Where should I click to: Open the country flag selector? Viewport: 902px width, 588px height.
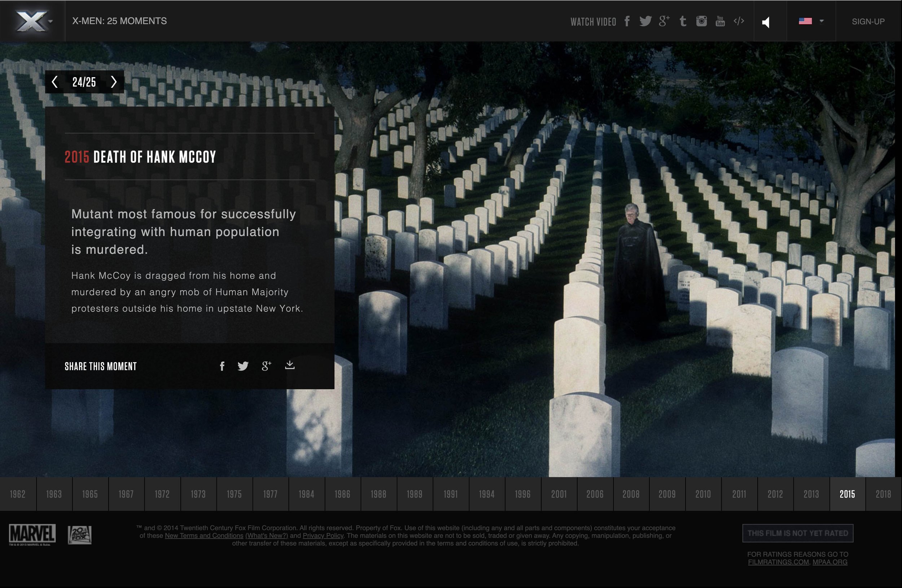click(x=811, y=21)
